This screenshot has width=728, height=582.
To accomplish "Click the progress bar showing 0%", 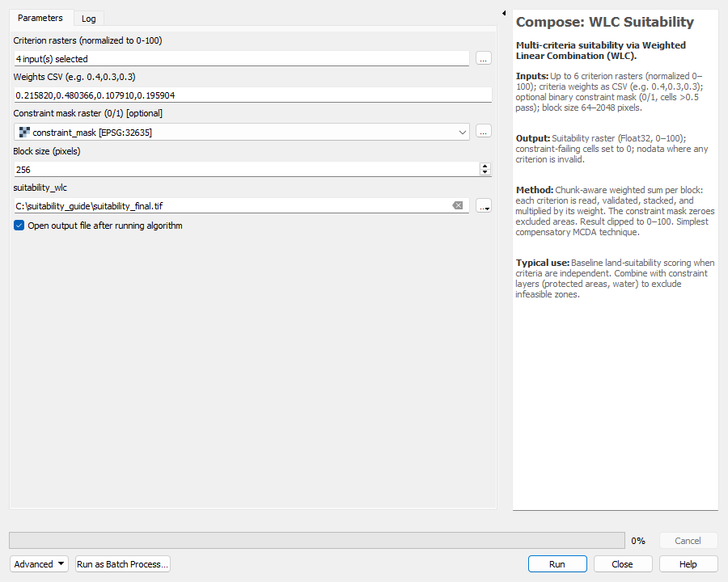I will [317, 541].
